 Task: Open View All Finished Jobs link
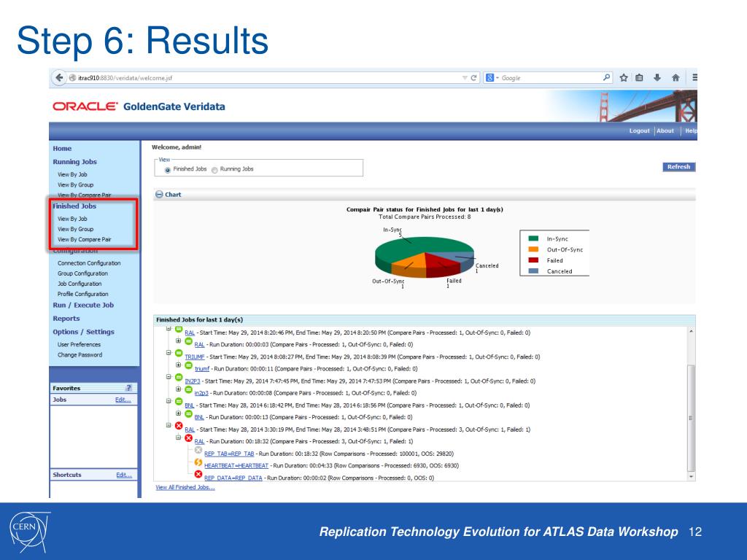coord(185,487)
